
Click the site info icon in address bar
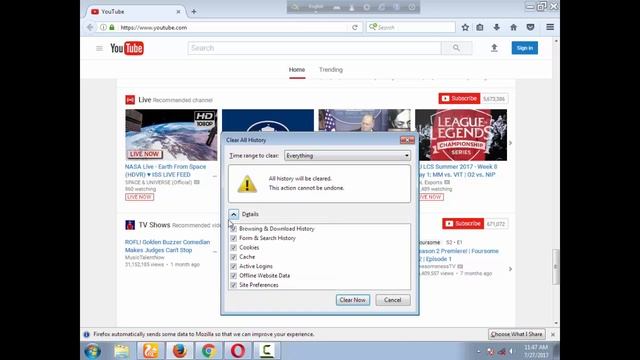103,27
